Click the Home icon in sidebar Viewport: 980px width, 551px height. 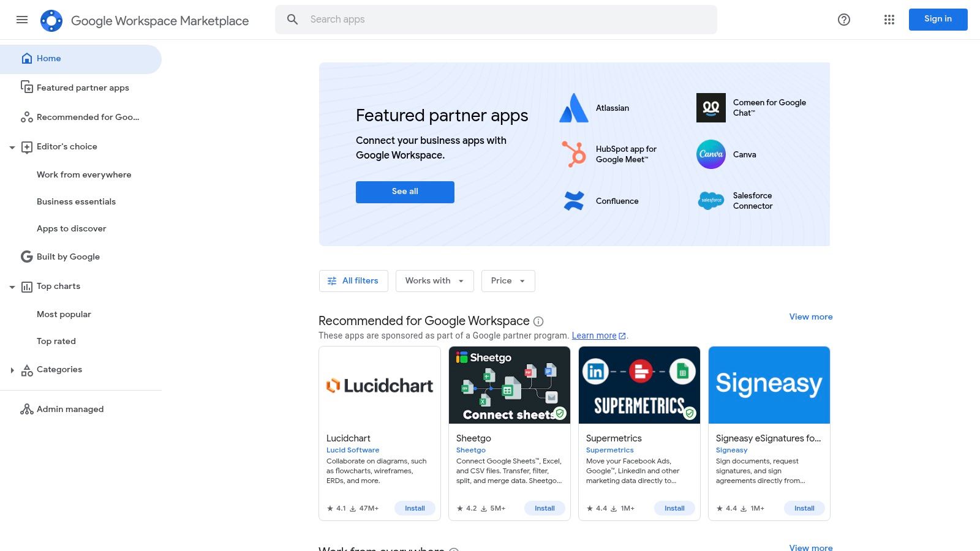tap(27, 58)
